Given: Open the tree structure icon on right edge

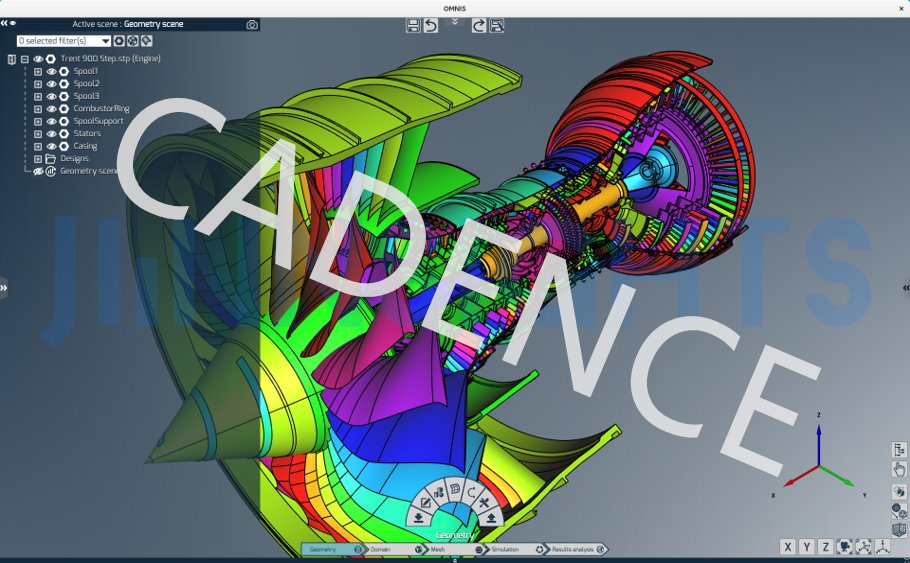Looking at the screenshot, I should click(x=899, y=450).
